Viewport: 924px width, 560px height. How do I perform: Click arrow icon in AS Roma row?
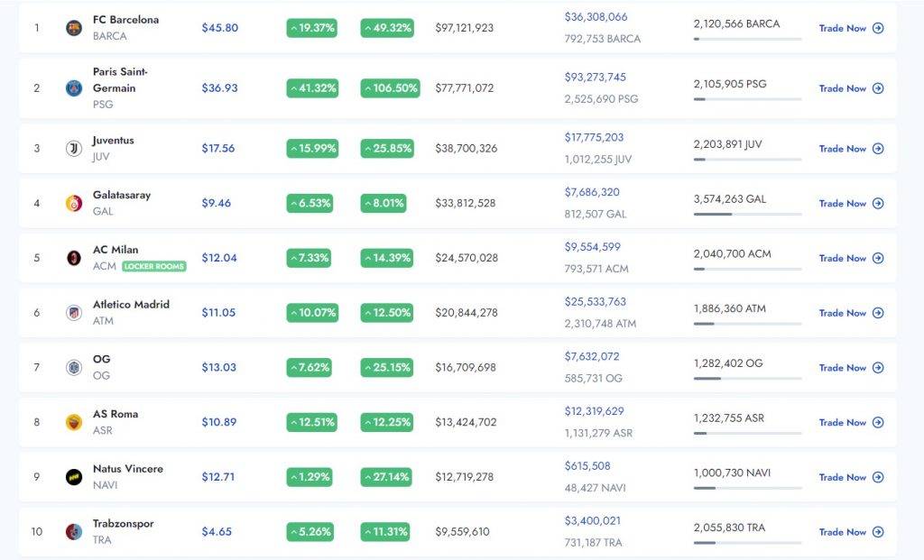[x=878, y=422]
